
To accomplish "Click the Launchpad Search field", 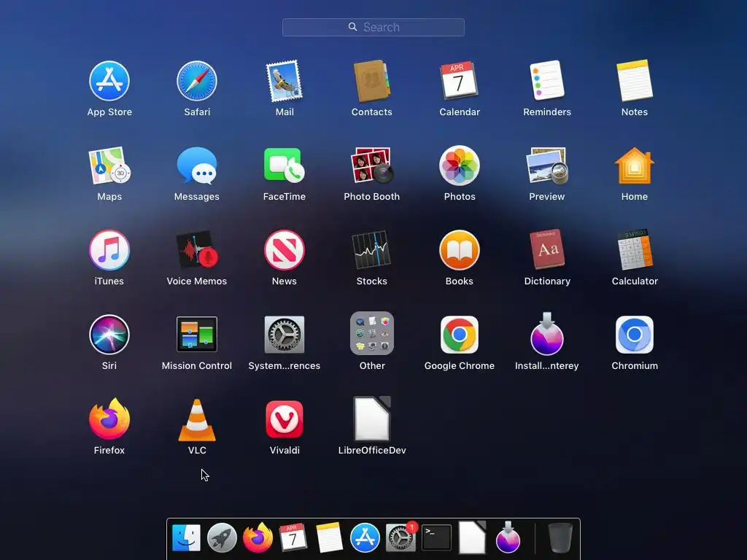I will pyautogui.click(x=373, y=27).
